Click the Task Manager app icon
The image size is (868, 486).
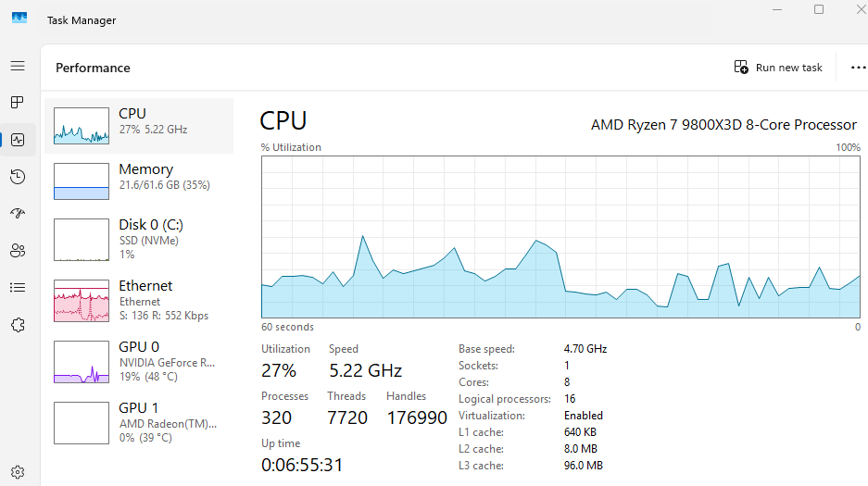(x=19, y=19)
